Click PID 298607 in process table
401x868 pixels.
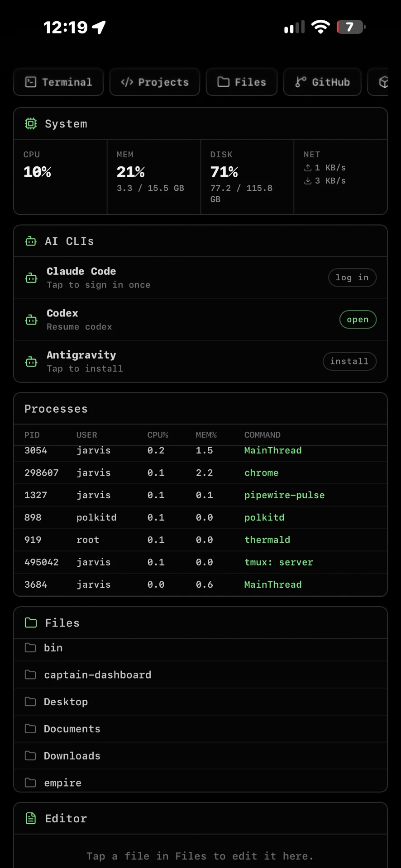click(42, 473)
